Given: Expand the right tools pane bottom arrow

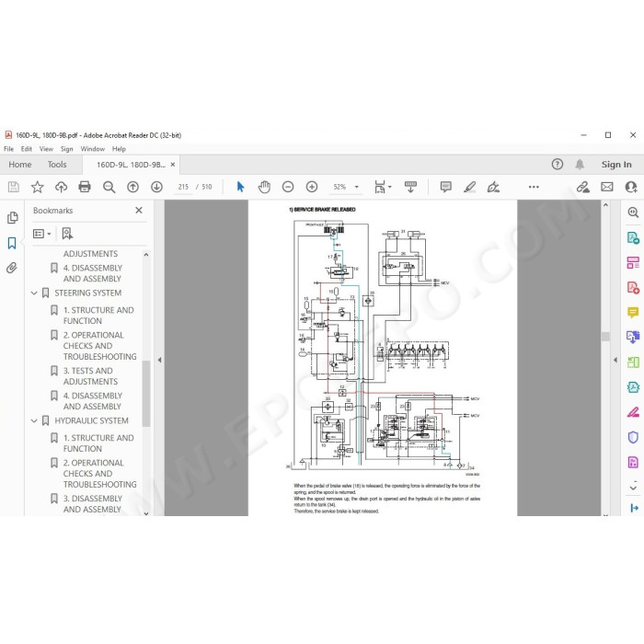Looking at the screenshot, I should click(634, 508).
